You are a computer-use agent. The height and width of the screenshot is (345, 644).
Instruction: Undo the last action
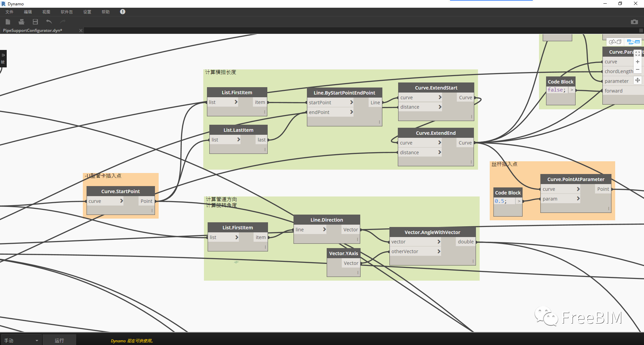click(49, 22)
